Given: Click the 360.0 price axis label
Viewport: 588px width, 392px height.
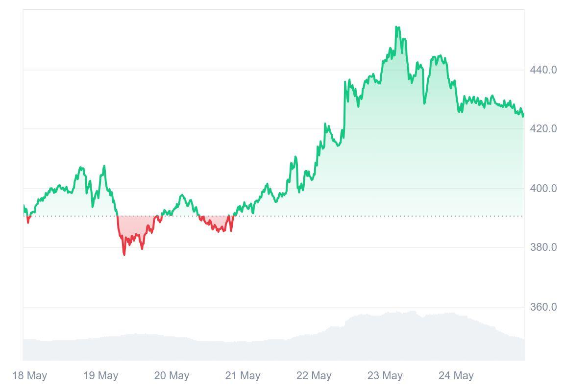Looking at the screenshot, I should [x=543, y=307].
